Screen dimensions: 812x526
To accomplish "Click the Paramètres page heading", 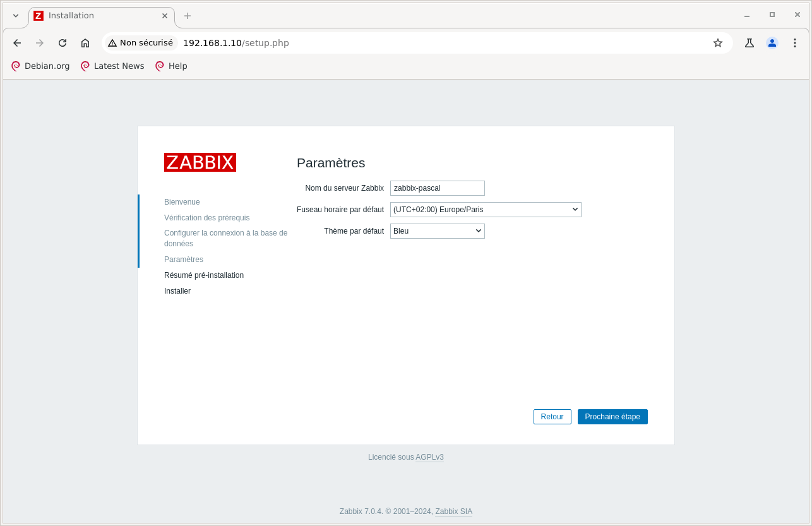I will [x=331, y=163].
